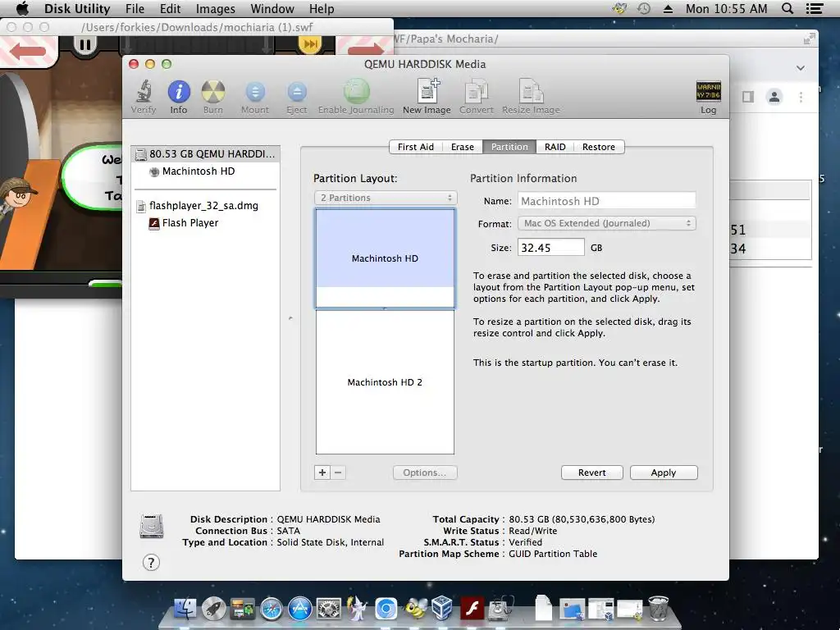Switch to RAID tab

click(x=555, y=147)
